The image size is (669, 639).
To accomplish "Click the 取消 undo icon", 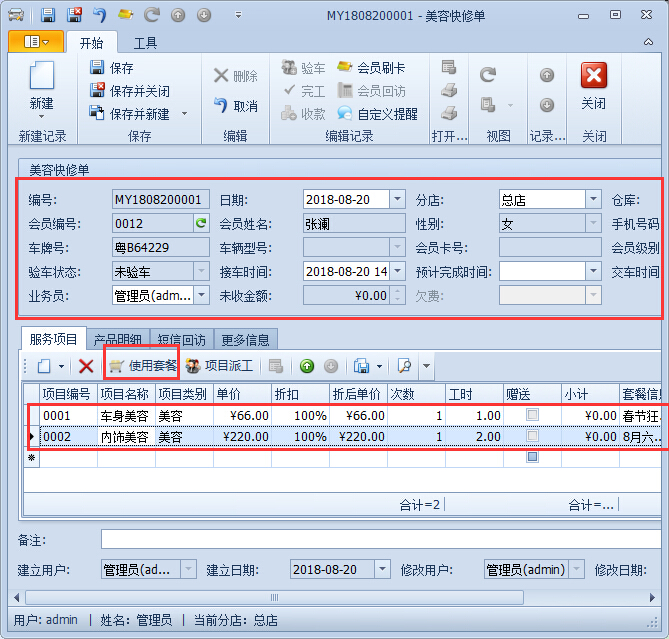I will coord(235,106).
